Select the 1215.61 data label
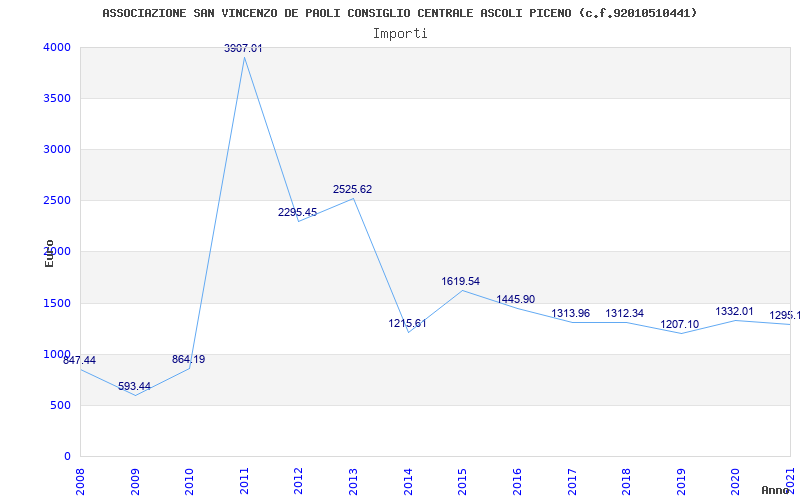Viewport: 800px width, 500px height. (407, 323)
